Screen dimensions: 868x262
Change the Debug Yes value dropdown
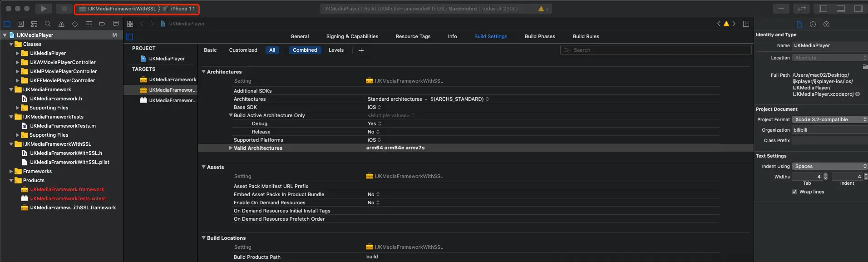pos(374,124)
